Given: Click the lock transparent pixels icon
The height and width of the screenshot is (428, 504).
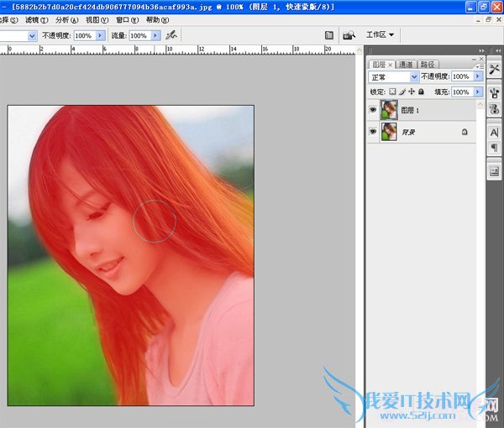Looking at the screenshot, I should click(x=392, y=91).
